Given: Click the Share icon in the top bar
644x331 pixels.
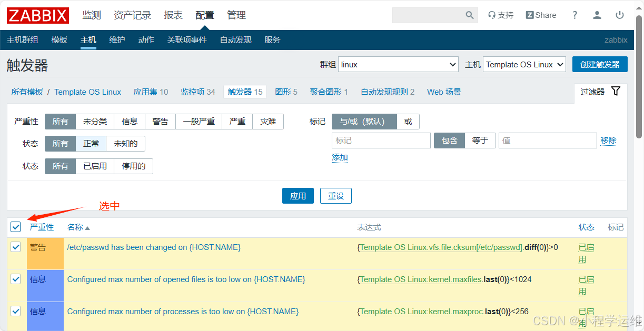Looking at the screenshot, I should [541, 15].
